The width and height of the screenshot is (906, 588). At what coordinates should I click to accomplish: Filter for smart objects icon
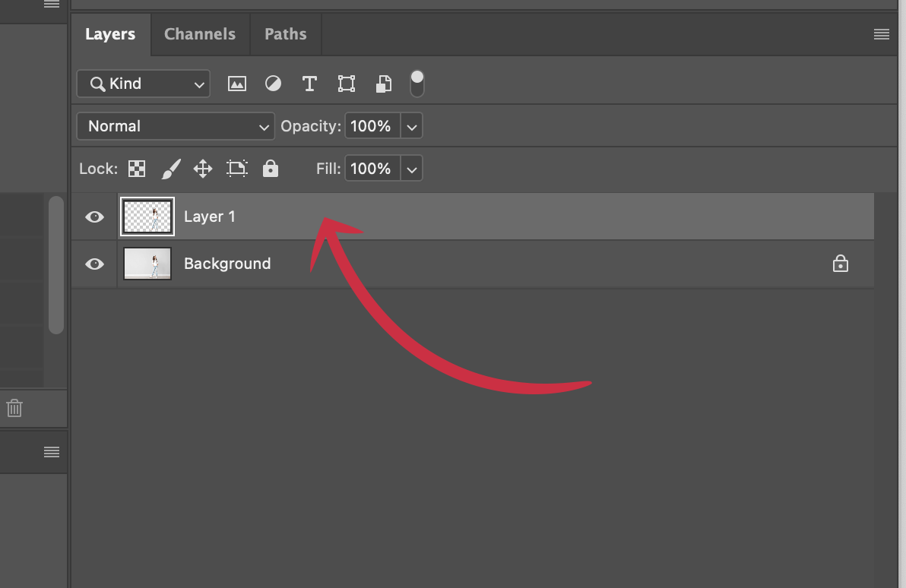pyautogui.click(x=384, y=84)
